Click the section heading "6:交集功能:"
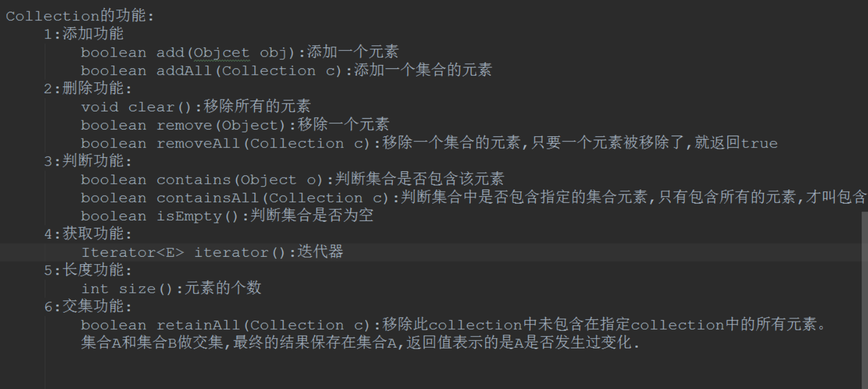 point(88,307)
